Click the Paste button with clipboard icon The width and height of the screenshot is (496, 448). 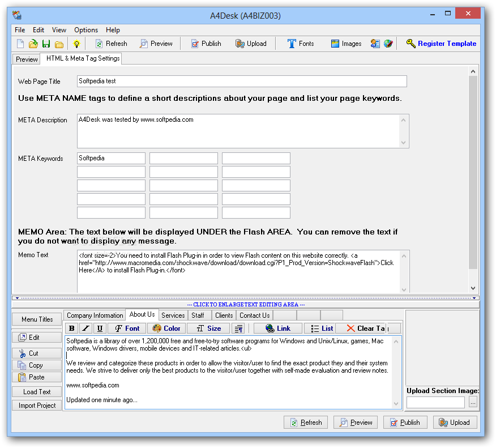point(37,377)
